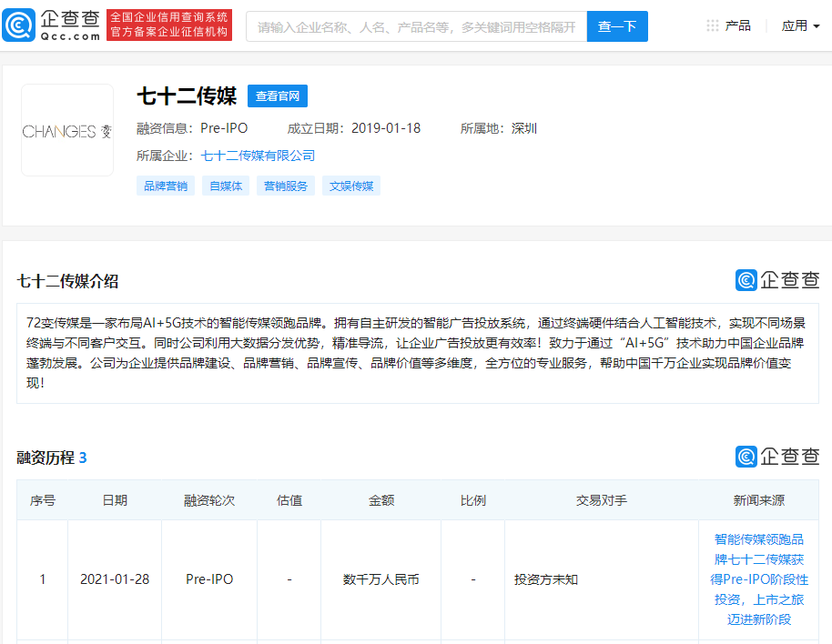Click the date cell 2021-01-28
Viewport: 832px width, 644px height.
115,579
